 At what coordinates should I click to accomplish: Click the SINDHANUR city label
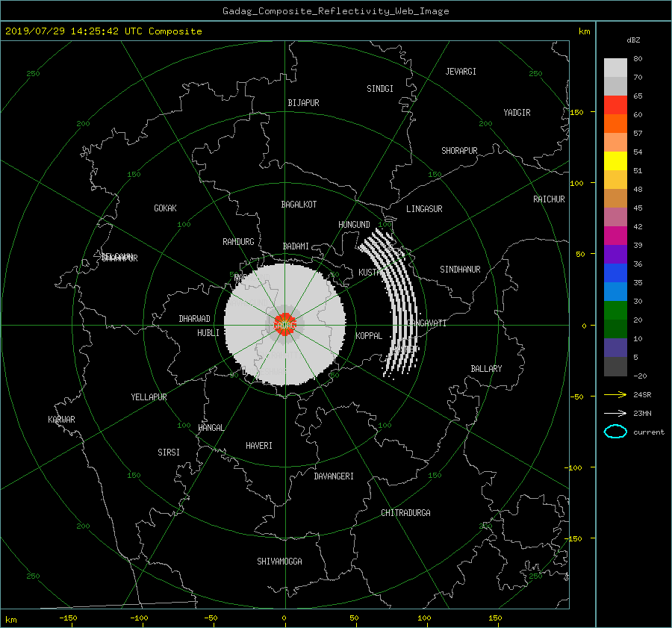460,270
